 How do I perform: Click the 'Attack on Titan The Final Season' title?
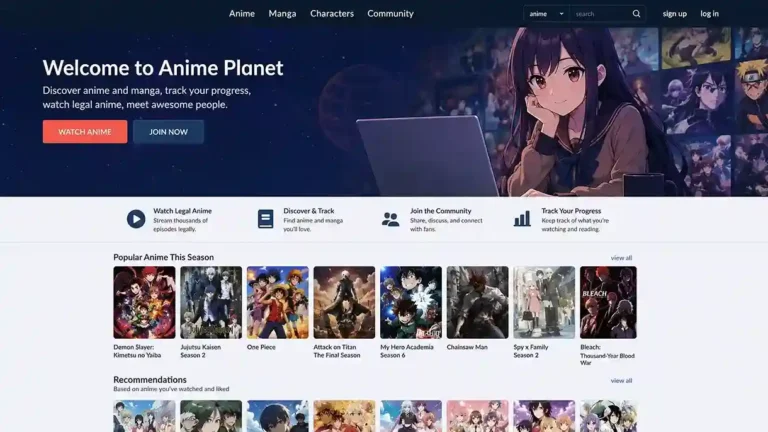pyautogui.click(x=337, y=351)
